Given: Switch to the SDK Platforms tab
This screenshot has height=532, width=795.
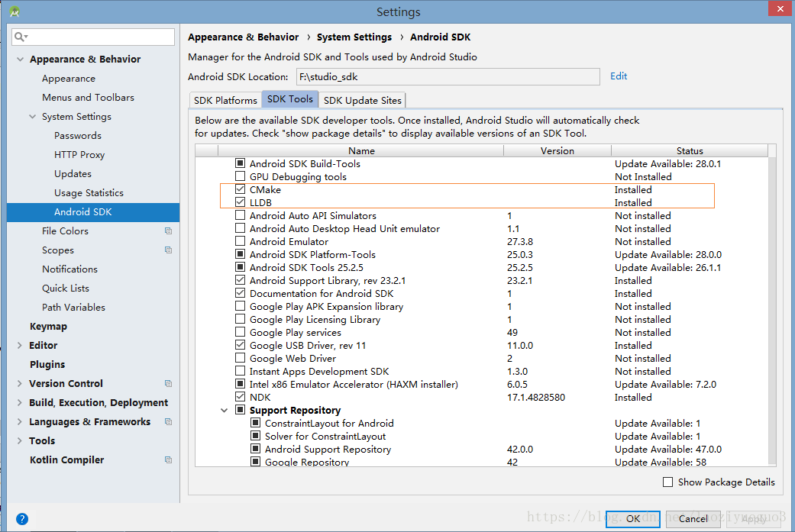Looking at the screenshot, I should tap(225, 100).
